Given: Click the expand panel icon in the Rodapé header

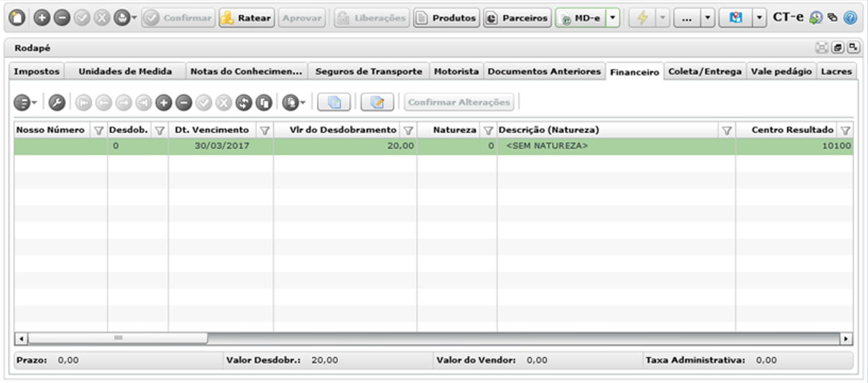Looking at the screenshot, I should click(x=853, y=47).
